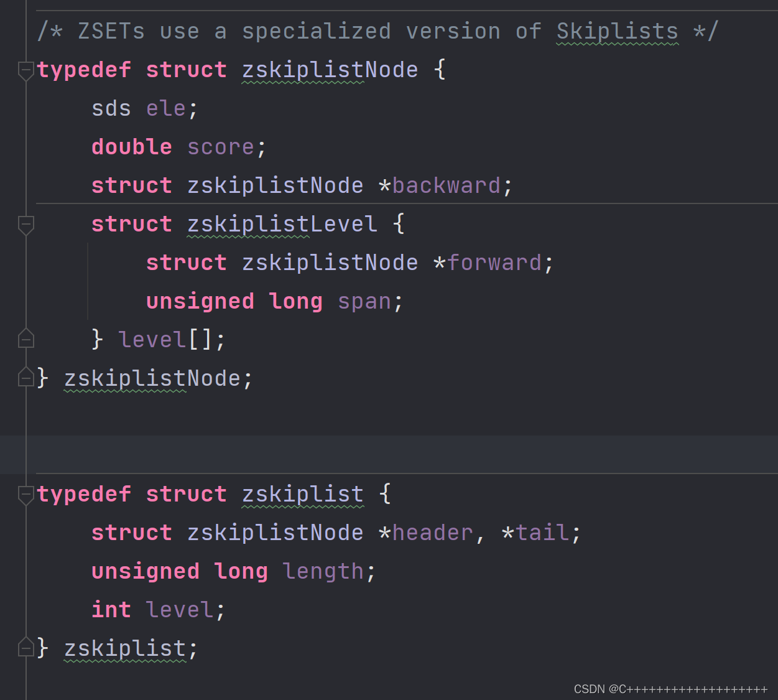778x700 pixels.
Task: Click the level field in zskiplist
Action: point(180,610)
